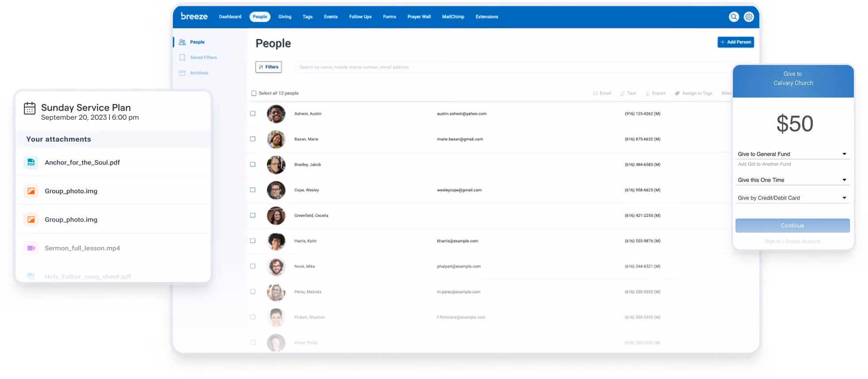Click the PDF icon for Anchor_for_the_Soul.pdf
The width and height of the screenshot is (868, 379).
click(x=31, y=162)
